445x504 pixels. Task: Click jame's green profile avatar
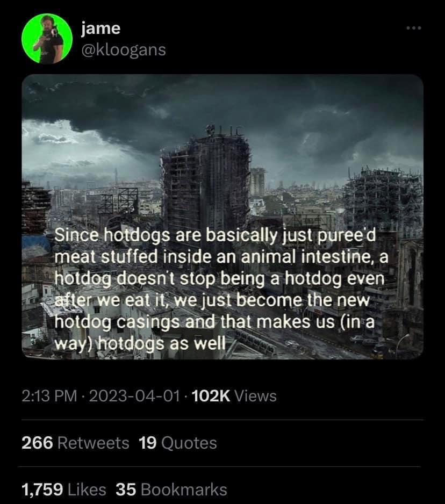(x=46, y=39)
